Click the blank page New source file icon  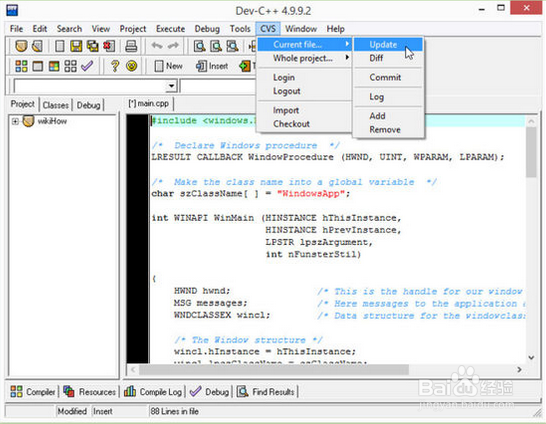60,46
